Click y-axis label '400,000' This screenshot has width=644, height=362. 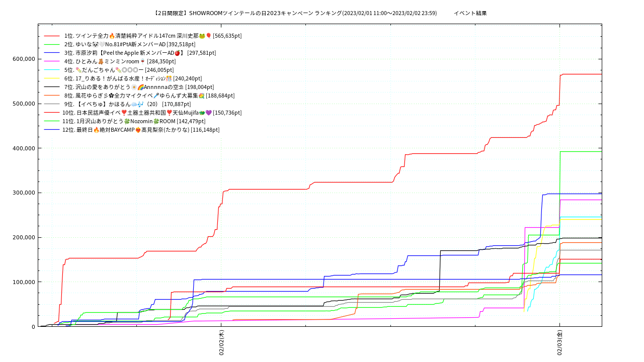[23, 148]
